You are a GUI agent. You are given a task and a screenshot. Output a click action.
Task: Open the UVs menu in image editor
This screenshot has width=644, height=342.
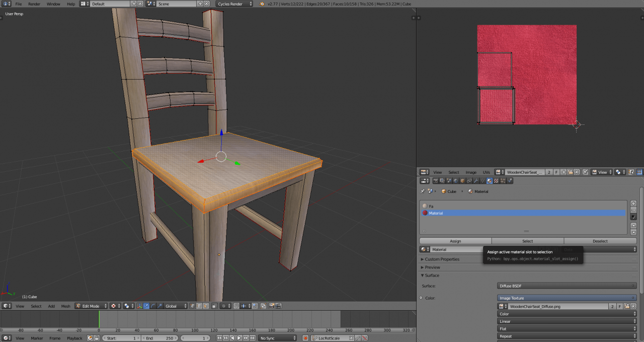coord(486,172)
